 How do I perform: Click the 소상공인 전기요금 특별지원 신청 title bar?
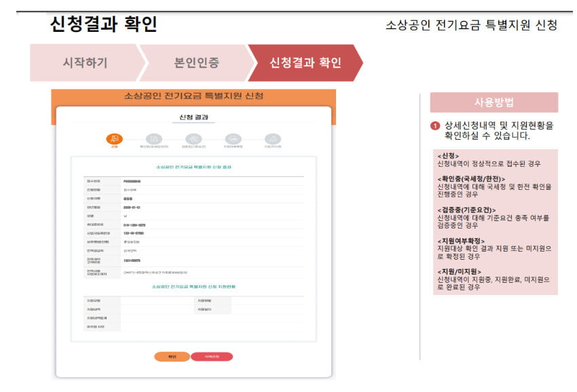coord(192,94)
